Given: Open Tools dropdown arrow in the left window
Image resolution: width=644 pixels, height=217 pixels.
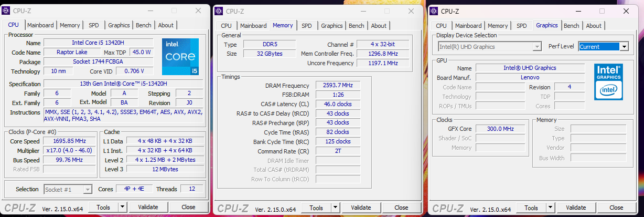Looking at the screenshot, I should [122, 207].
